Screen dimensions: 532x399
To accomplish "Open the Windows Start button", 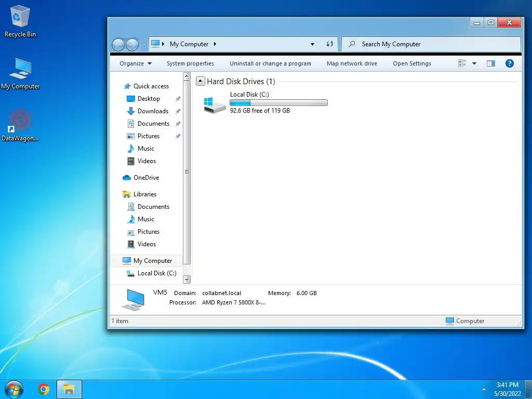I will pos(14,390).
